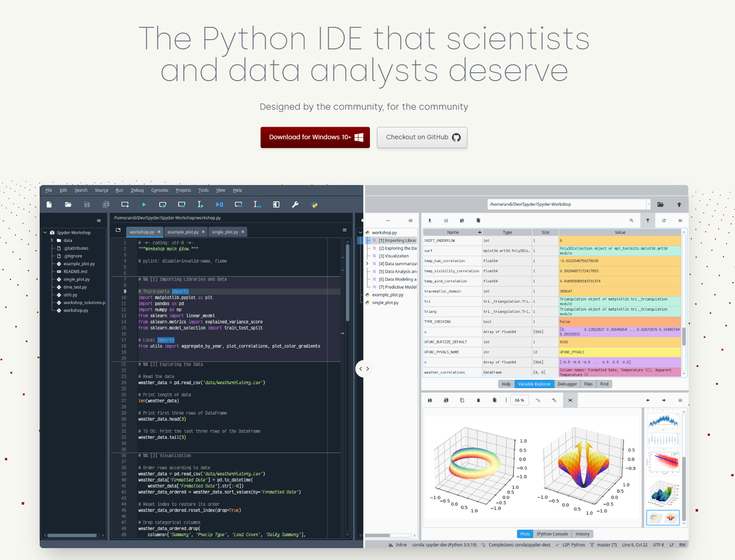This screenshot has width=735, height=560.
Task: Click the blue Debug file icon
Action: tap(219, 204)
